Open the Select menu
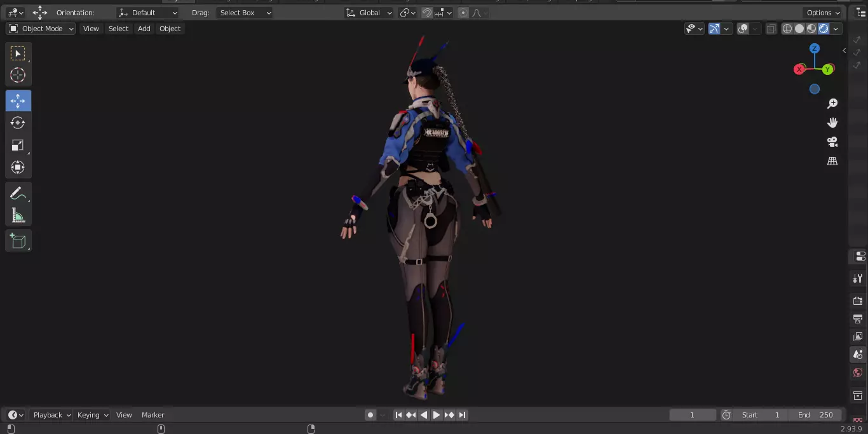 tap(118, 29)
